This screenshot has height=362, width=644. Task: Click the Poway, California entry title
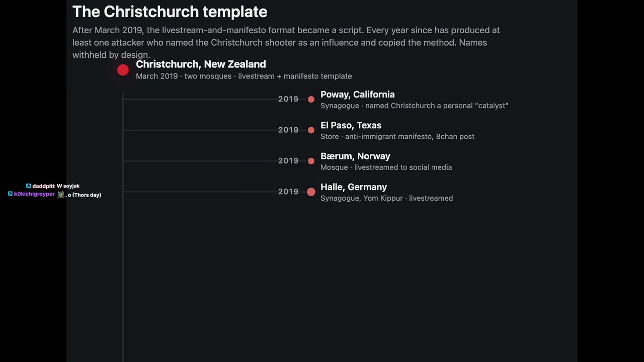click(357, 95)
